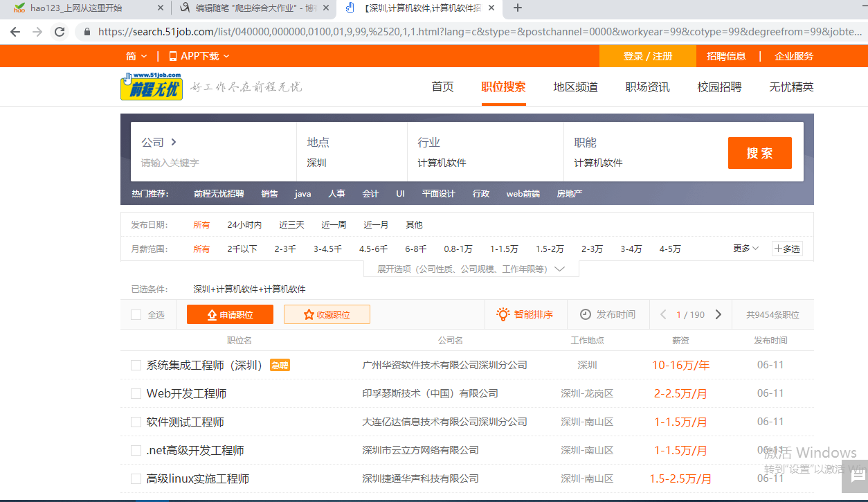Screen dimensions: 868x502
Task: Click the padlock site security icon
Action: tap(87, 32)
